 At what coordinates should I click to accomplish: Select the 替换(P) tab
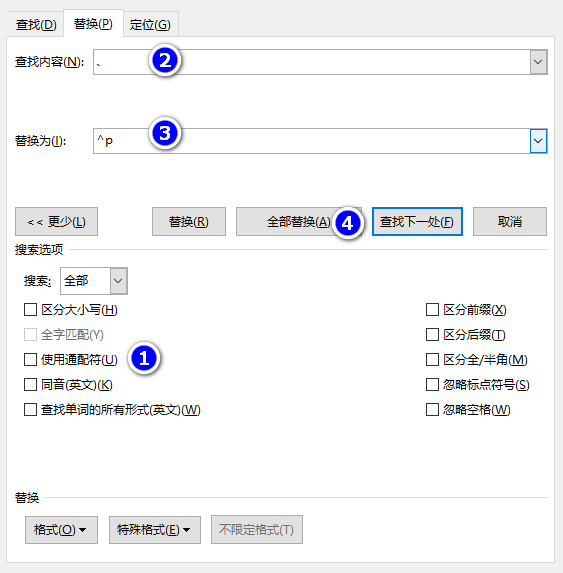pyautogui.click(x=93, y=24)
